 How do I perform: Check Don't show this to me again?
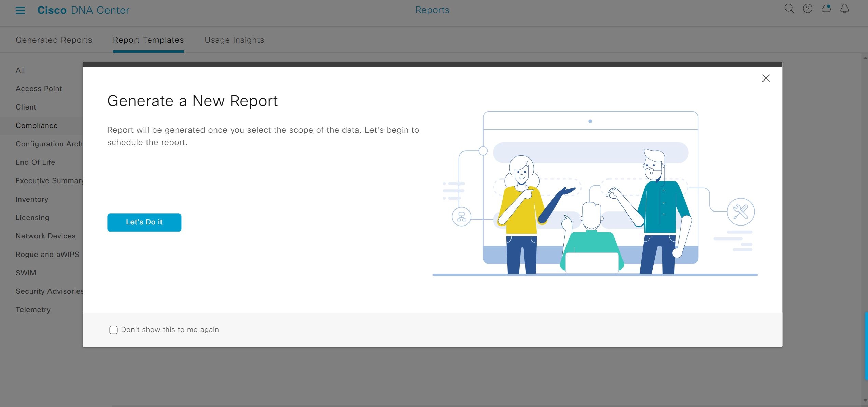[113, 330]
